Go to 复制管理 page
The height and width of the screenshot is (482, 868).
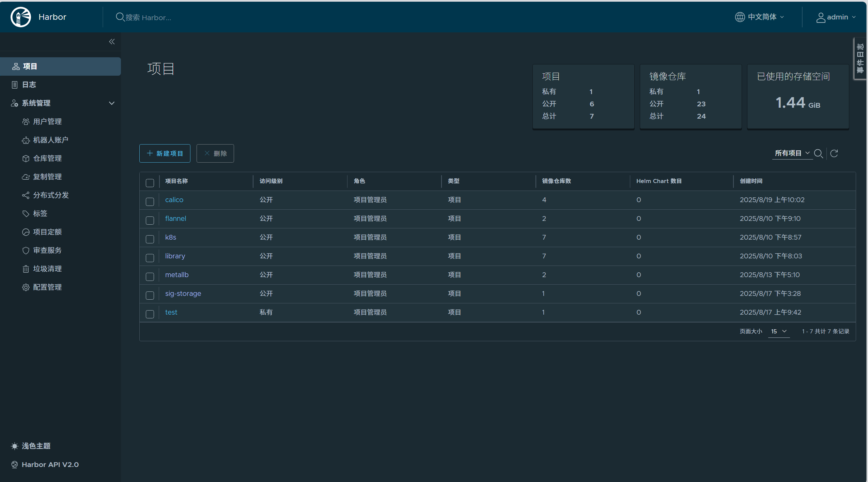(x=47, y=177)
